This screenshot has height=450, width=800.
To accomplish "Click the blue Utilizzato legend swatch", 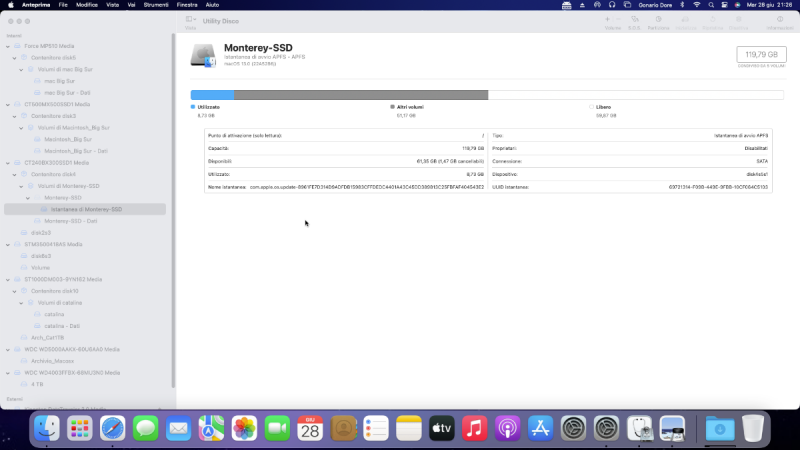I will point(193,107).
